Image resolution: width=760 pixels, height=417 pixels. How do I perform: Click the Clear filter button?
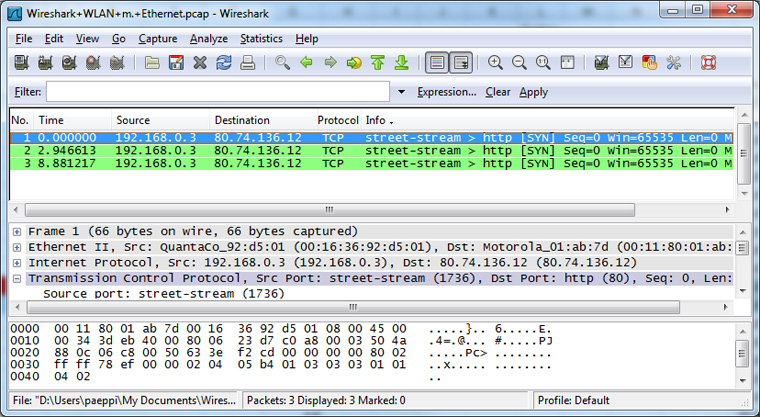(x=498, y=92)
